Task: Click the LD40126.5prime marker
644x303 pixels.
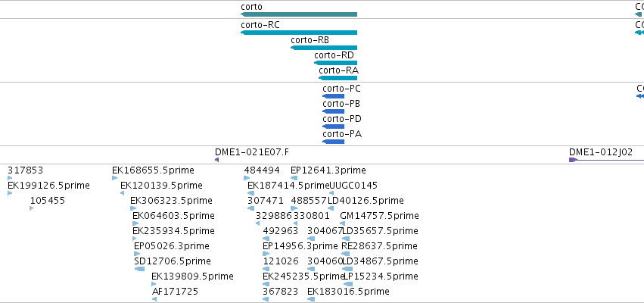Action: click(x=331, y=208)
